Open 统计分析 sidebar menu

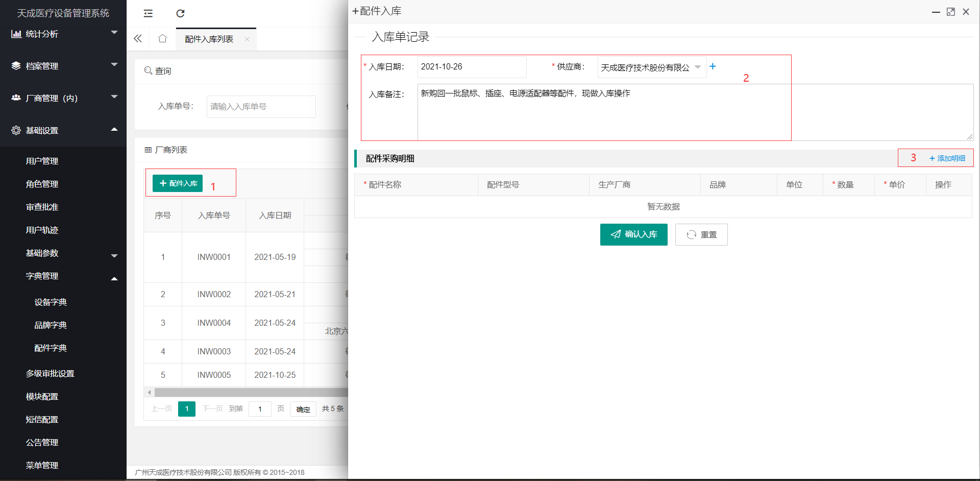pyautogui.click(x=63, y=34)
